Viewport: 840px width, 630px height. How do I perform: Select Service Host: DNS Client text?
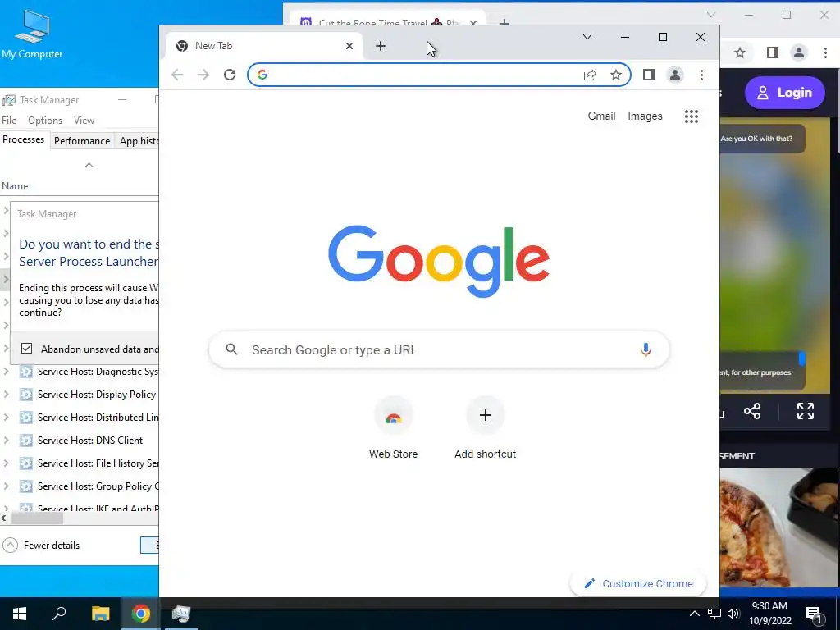click(90, 441)
